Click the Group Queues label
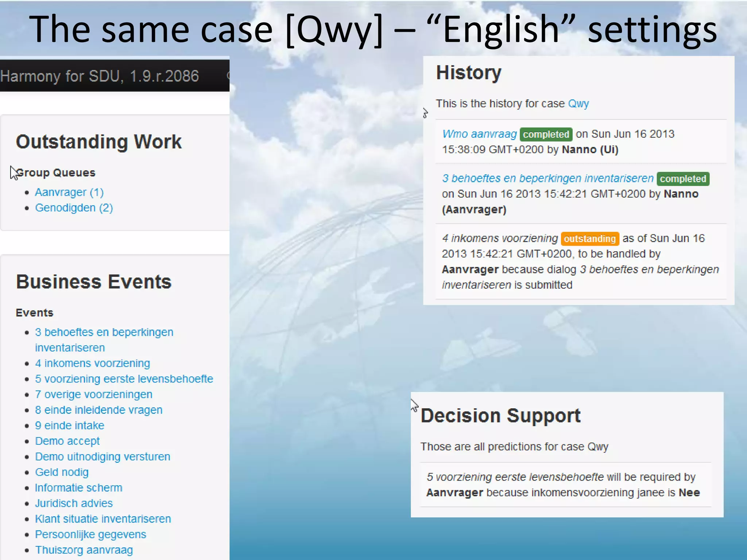 (56, 172)
